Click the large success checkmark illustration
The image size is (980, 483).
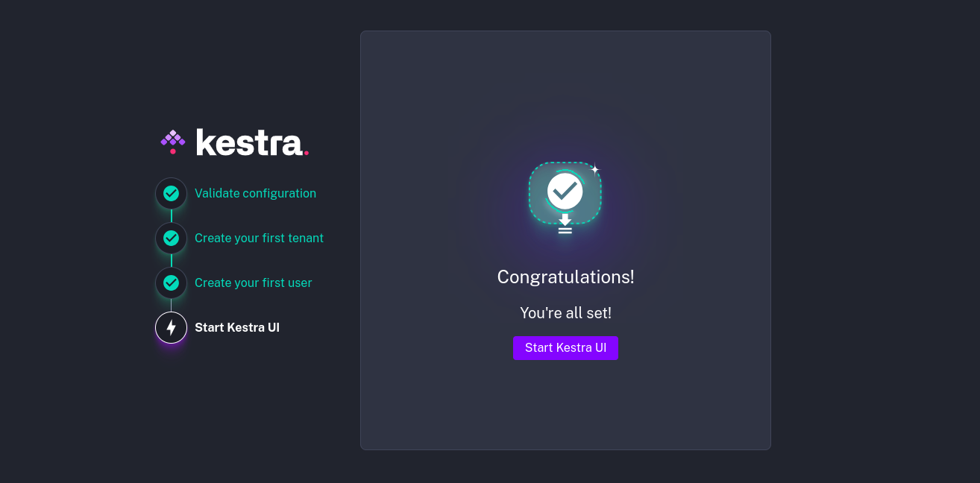[x=565, y=192]
